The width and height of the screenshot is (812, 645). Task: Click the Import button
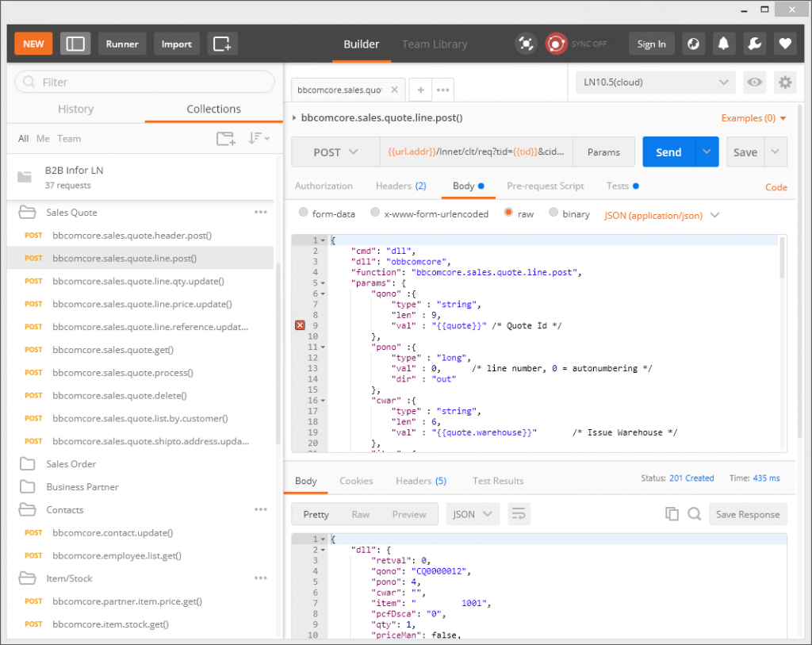pos(177,44)
